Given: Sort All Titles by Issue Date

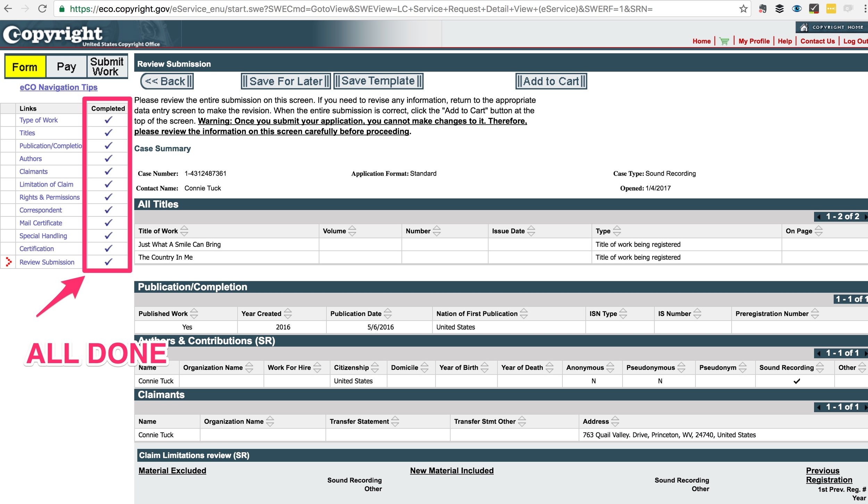Looking at the screenshot, I should [x=531, y=231].
